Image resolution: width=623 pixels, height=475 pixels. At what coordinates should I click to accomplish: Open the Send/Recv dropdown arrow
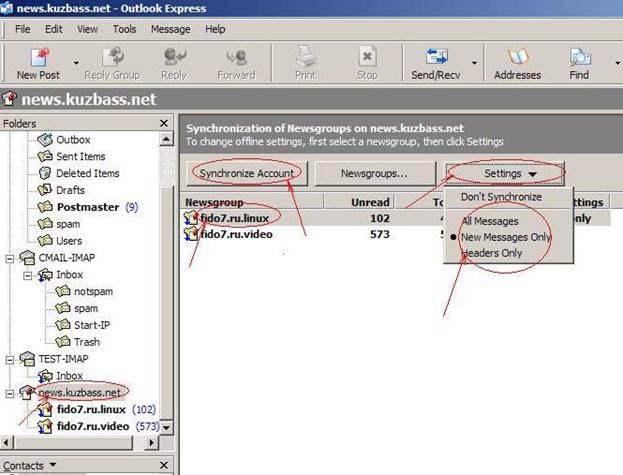coord(474,63)
